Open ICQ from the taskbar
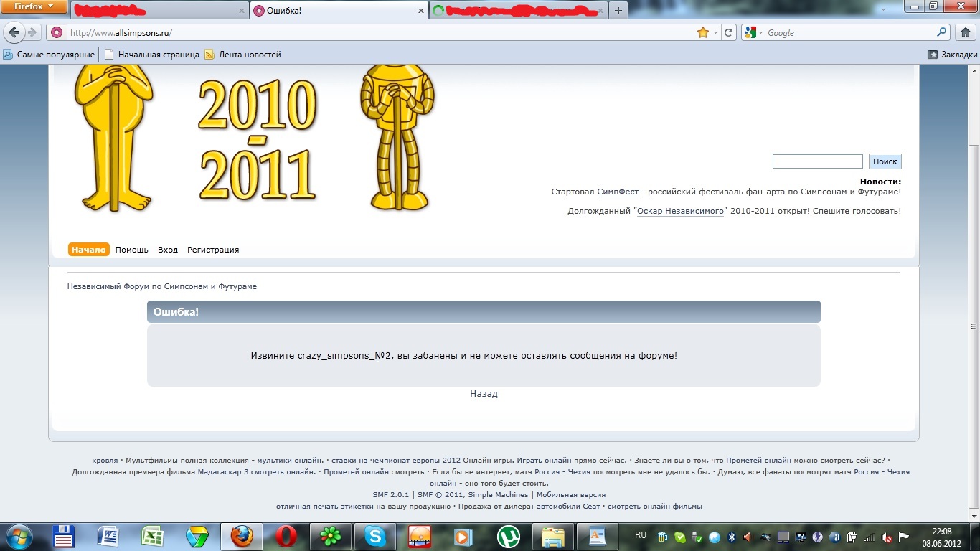Screen dimensions: 980x551 pos(331,537)
